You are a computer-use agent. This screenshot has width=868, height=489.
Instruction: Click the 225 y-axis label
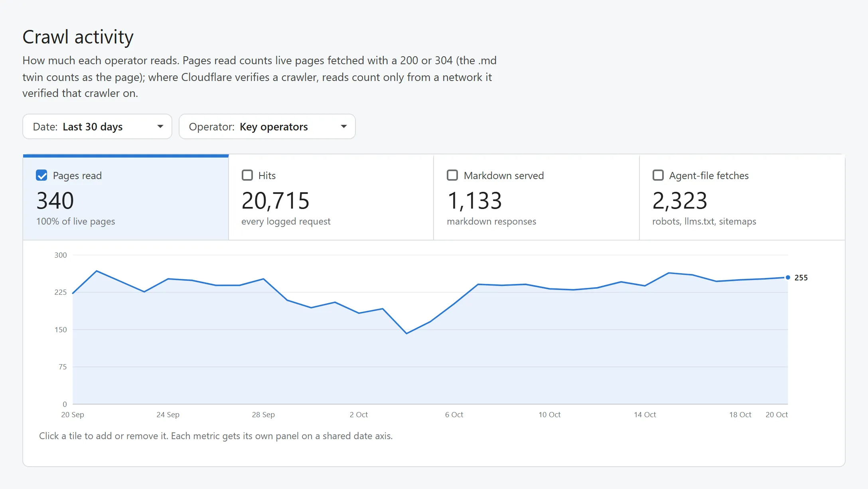tap(61, 292)
